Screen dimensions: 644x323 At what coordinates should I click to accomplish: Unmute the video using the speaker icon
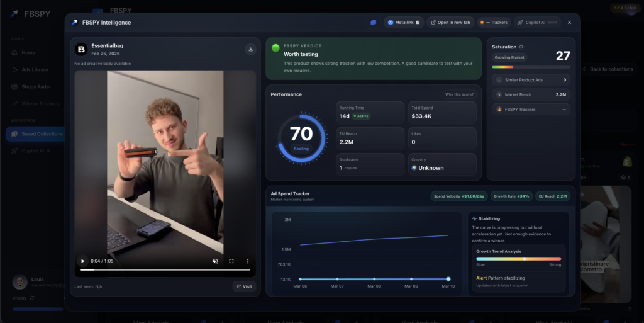215,261
